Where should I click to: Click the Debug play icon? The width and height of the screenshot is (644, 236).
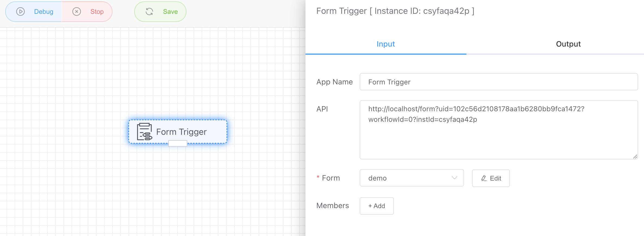21,12
